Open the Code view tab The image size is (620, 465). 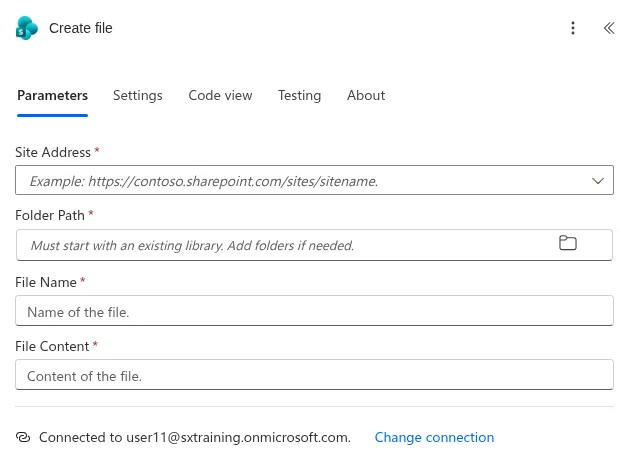point(220,95)
